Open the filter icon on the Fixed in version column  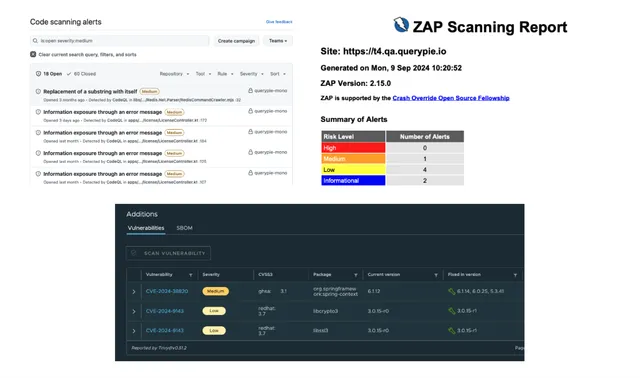[x=515, y=275]
